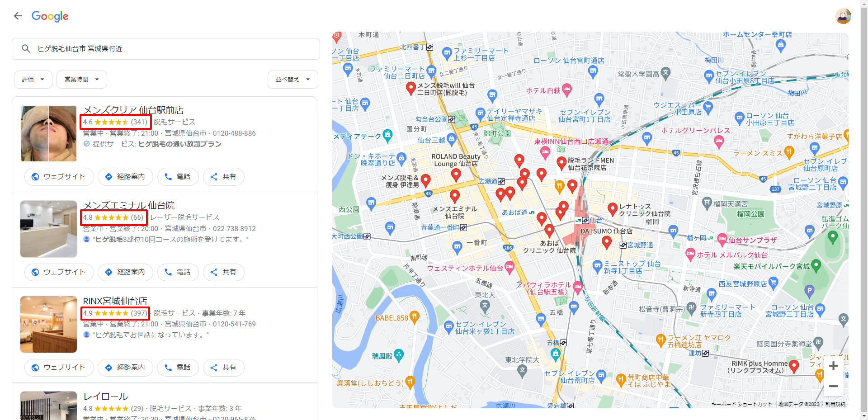The image size is (868, 420).
Task: Visit website for RINX宮城仙台店
Action: tap(59, 368)
